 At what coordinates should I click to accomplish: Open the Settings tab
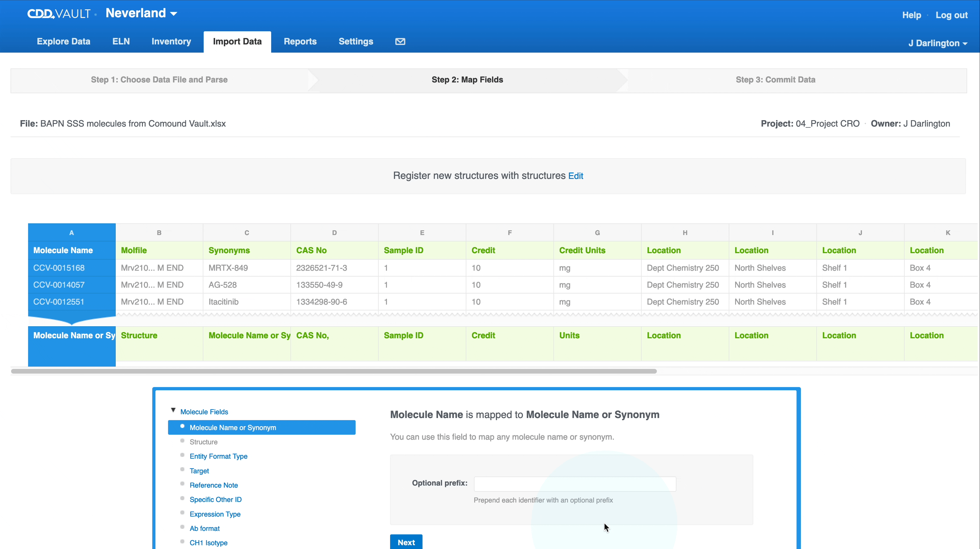[356, 42]
